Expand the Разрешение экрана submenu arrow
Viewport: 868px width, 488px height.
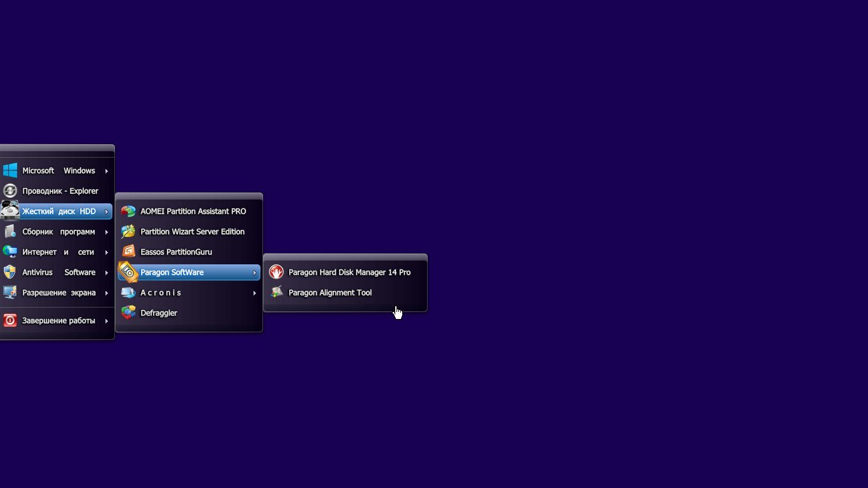pos(107,293)
